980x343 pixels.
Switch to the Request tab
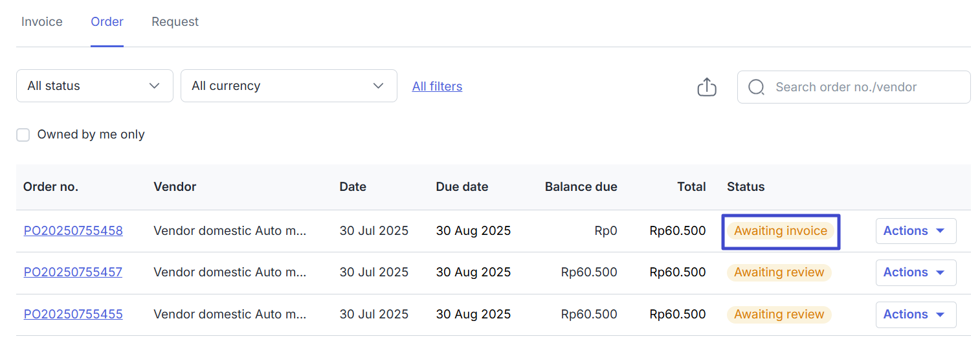(175, 22)
